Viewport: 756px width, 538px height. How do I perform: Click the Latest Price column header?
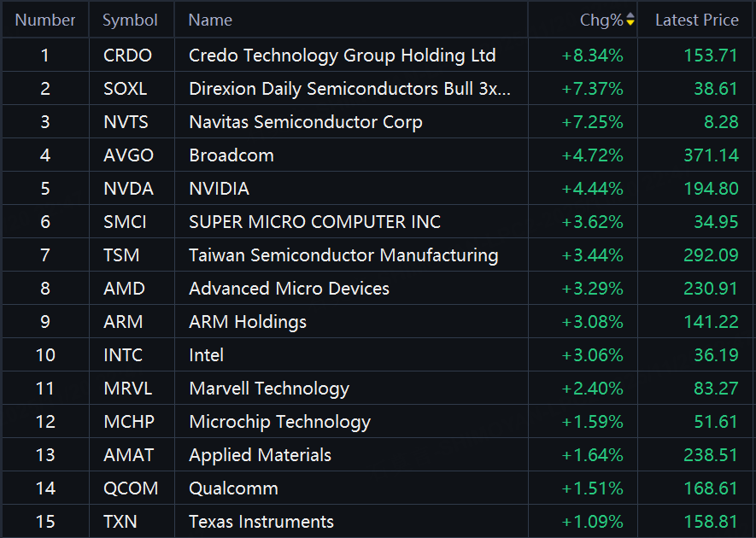pyautogui.click(x=696, y=20)
